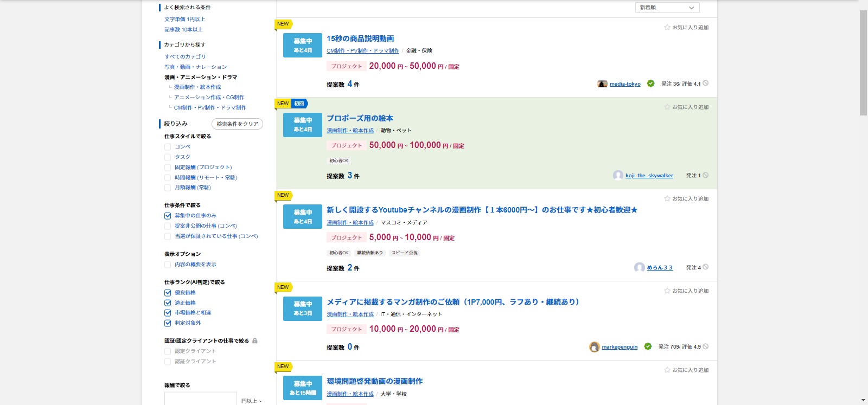This screenshot has height=405, width=868.
Task: Uncheck 市場価格と相違 rank filter
Action: point(168,313)
